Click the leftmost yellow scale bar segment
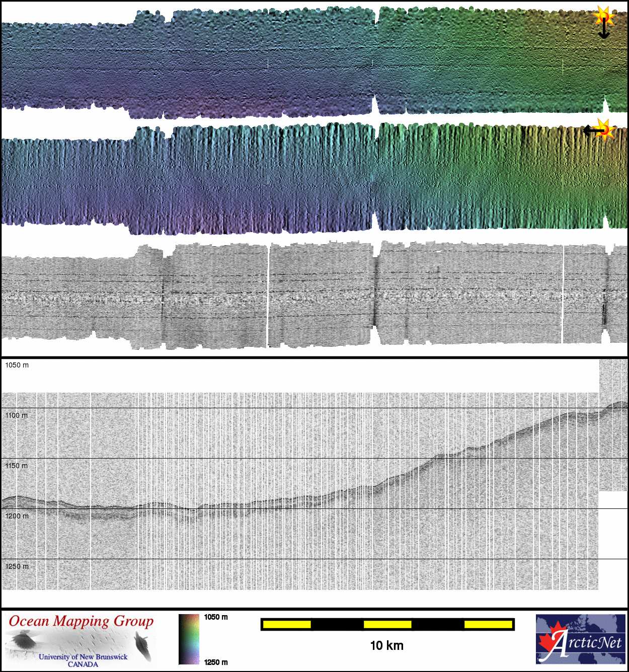 tap(287, 625)
